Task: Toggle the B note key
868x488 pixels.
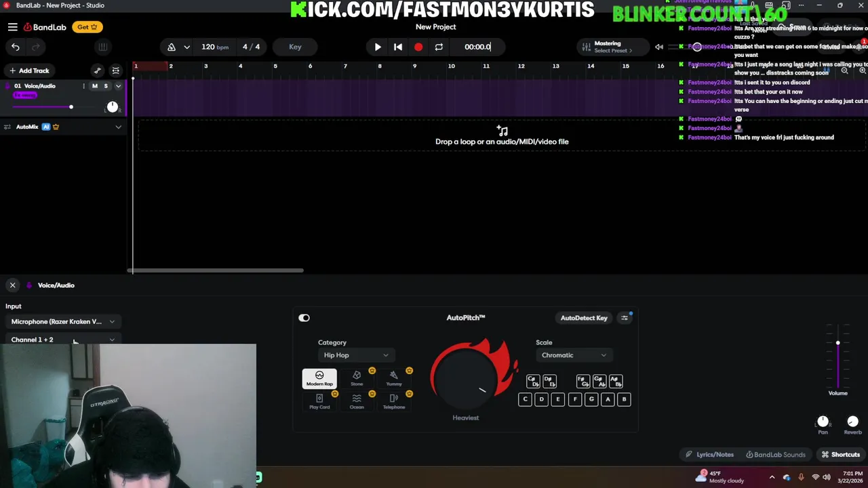Action: click(624, 399)
